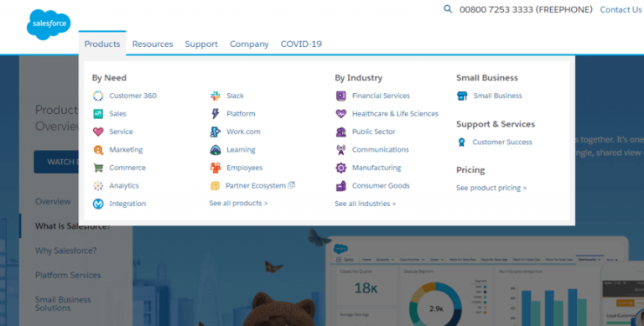644x326 pixels.
Task: Click the Slack logo icon
Action: [216, 96]
